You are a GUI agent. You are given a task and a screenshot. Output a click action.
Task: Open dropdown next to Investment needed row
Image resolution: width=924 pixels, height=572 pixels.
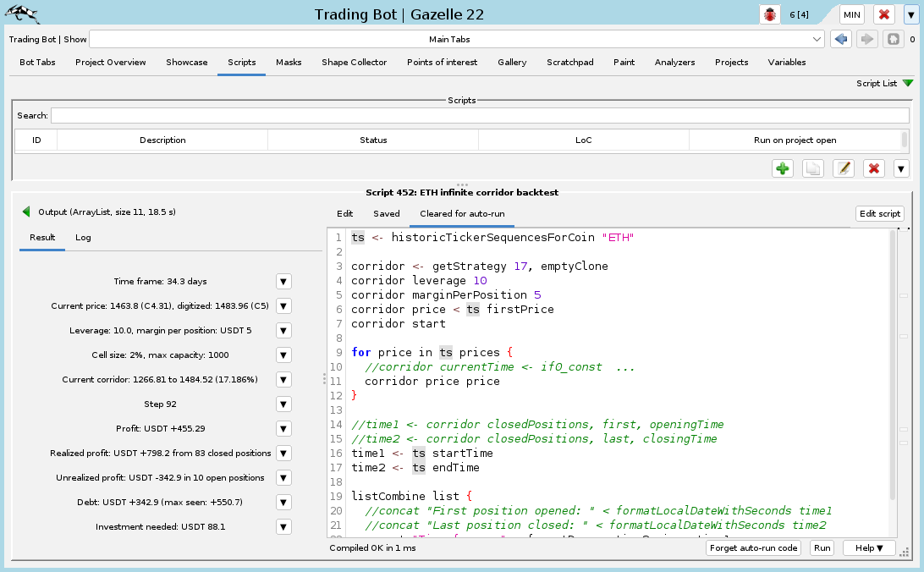284,527
